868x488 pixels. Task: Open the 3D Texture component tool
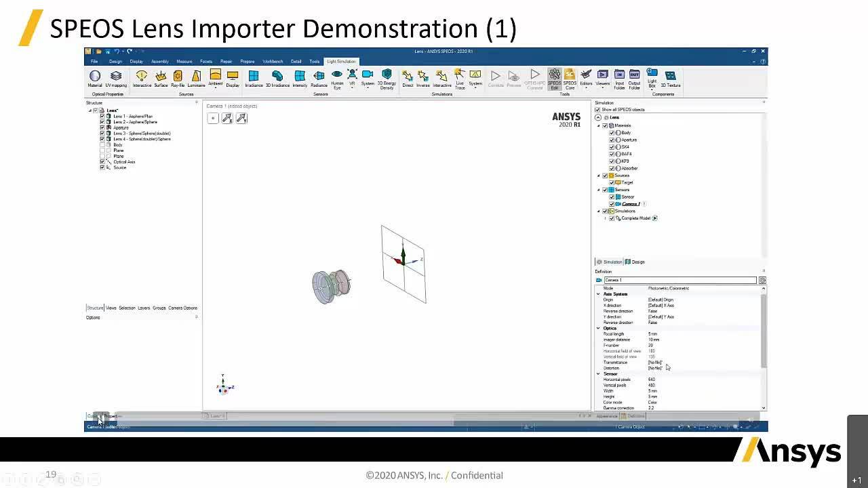(x=670, y=77)
